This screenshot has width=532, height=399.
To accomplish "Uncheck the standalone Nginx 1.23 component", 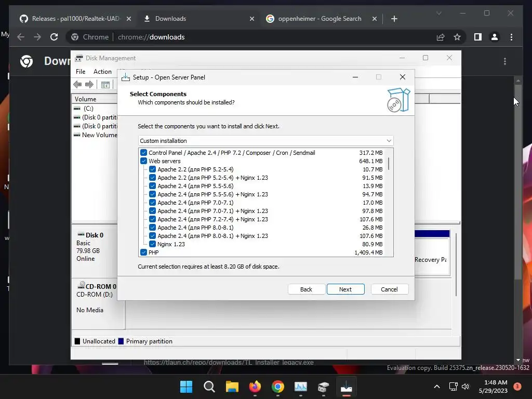I will (x=152, y=244).
